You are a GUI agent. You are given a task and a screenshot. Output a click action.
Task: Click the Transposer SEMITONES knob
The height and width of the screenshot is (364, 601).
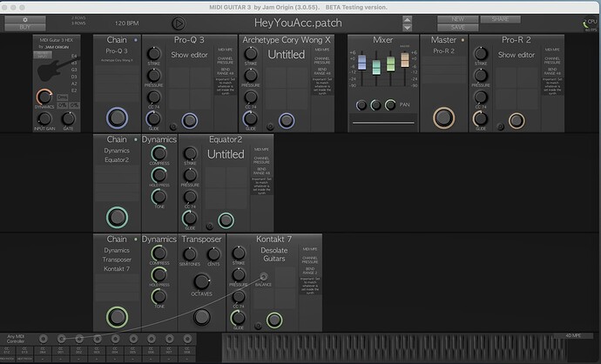pyautogui.click(x=190, y=253)
